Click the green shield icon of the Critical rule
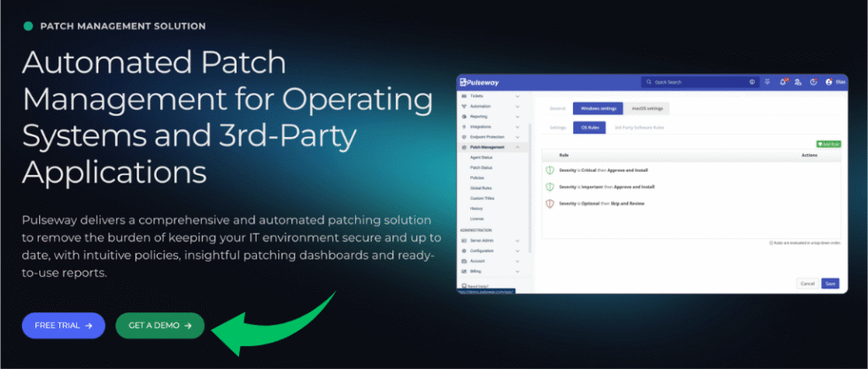This screenshot has width=868, height=369. point(550,171)
